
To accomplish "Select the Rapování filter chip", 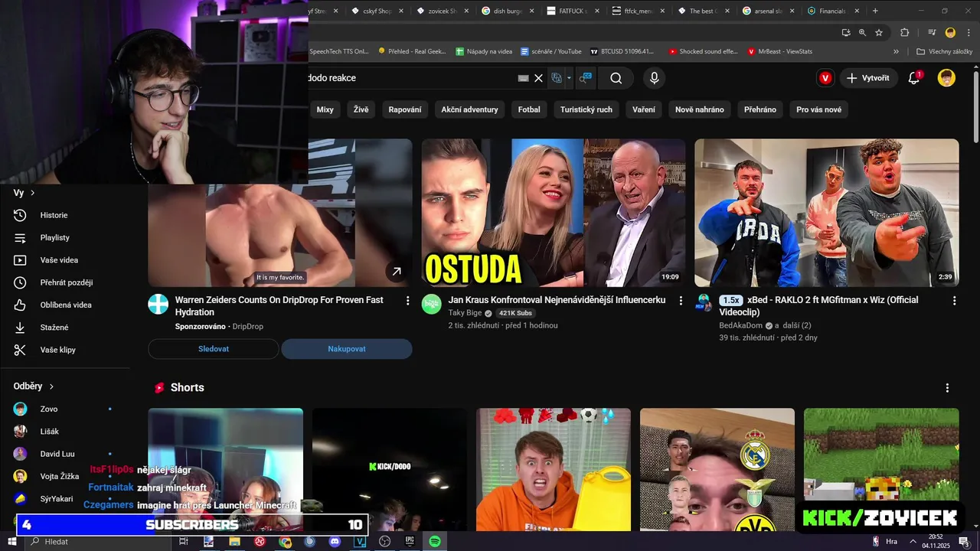I will [x=405, y=109].
